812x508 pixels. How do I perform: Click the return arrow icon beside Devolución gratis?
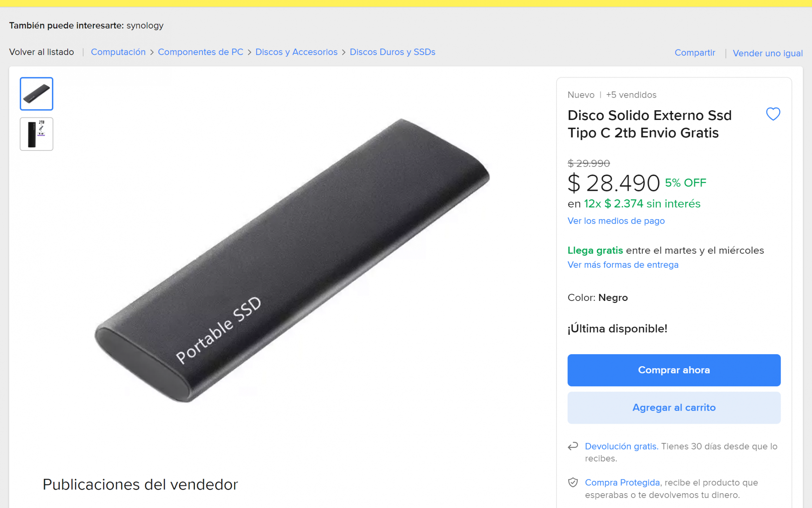[573, 446]
